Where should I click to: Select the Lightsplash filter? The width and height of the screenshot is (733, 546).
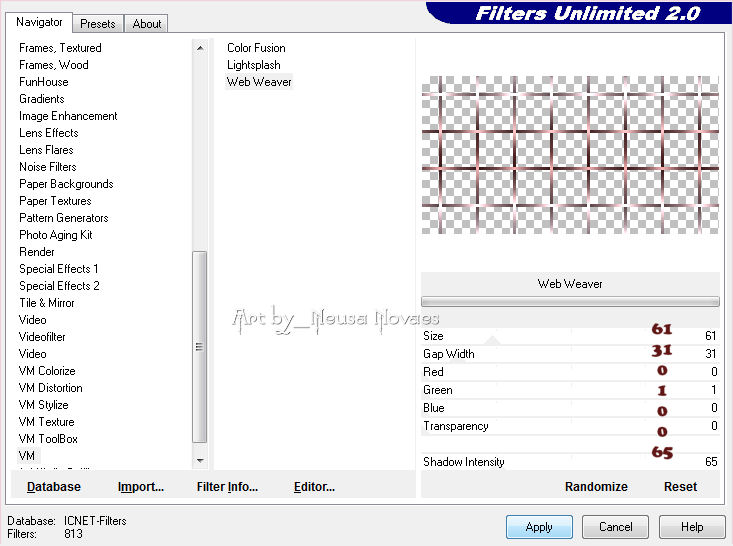(x=254, y=65)
